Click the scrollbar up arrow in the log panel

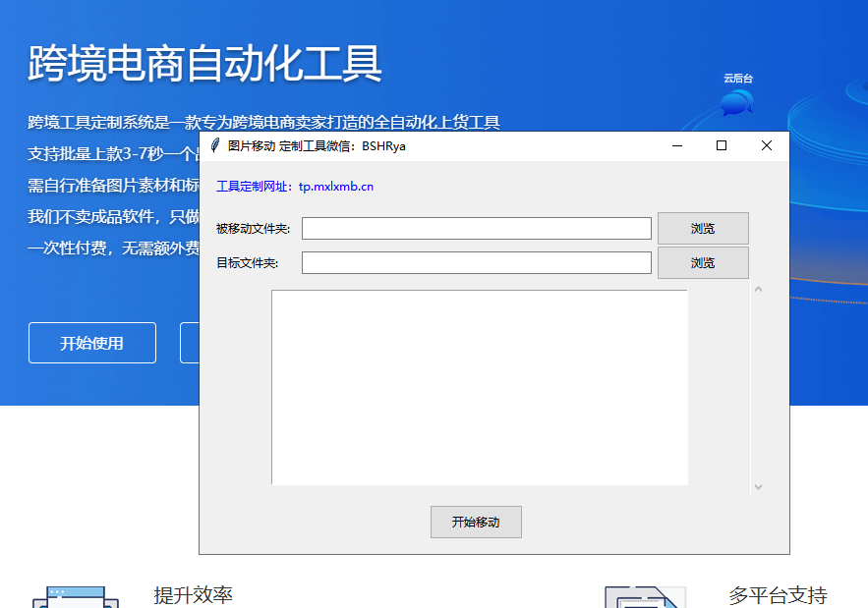pos(758,289)
